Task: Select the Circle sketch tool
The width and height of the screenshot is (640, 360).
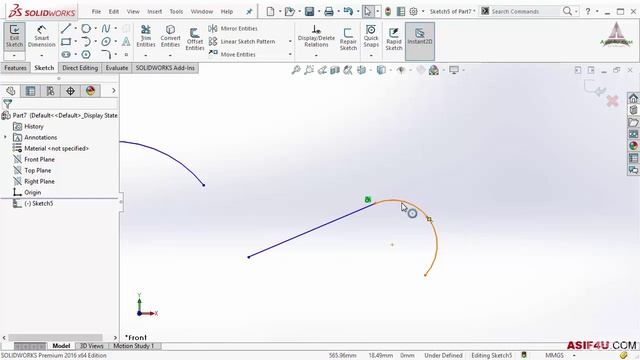Action: coord(86,28)
